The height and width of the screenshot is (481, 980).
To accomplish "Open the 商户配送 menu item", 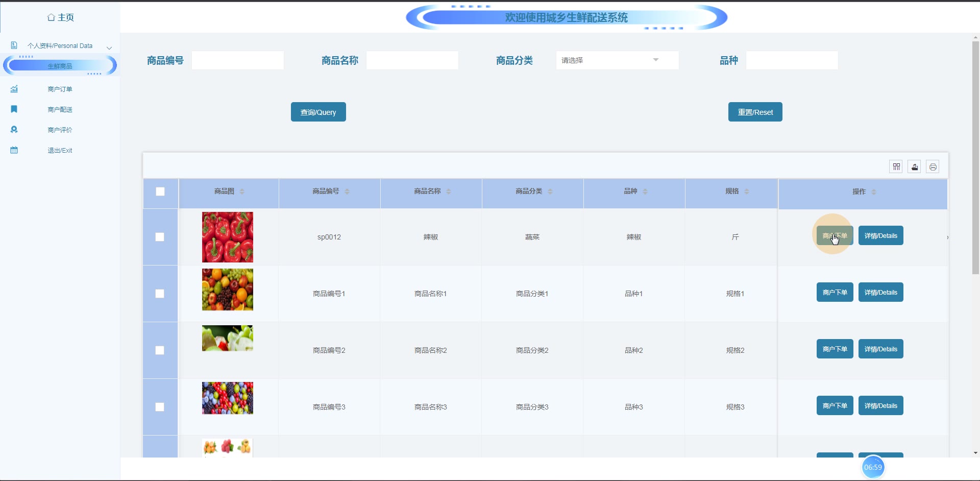I will coord(60,109).
